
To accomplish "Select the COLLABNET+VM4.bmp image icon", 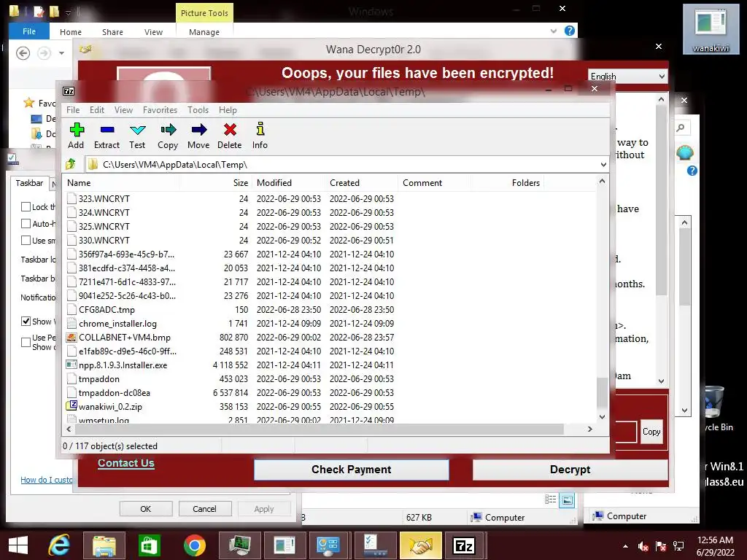I will point(71,337).
